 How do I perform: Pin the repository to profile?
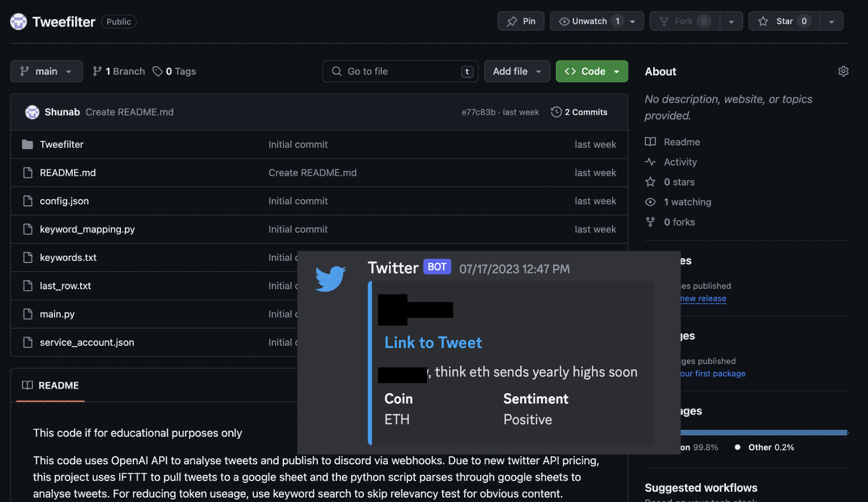point(521,21)
